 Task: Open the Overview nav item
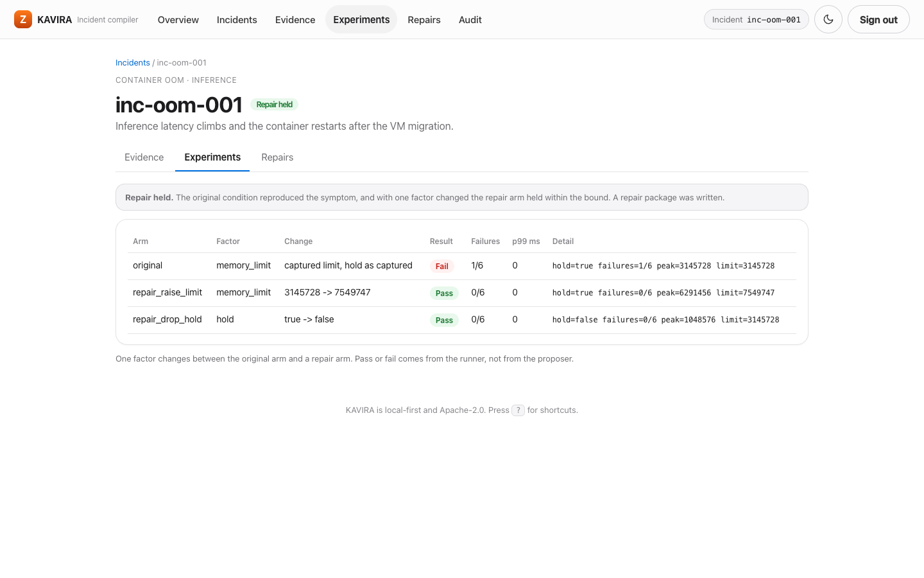click(178, 19)
